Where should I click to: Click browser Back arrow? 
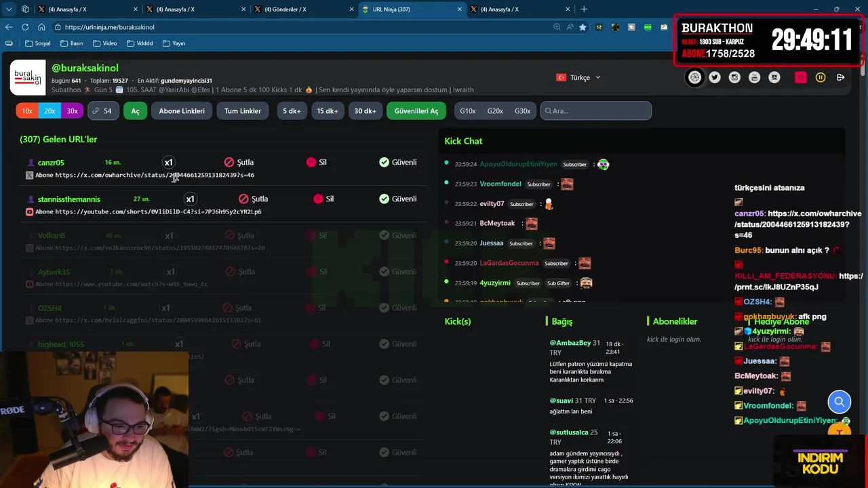click(9, 27)
